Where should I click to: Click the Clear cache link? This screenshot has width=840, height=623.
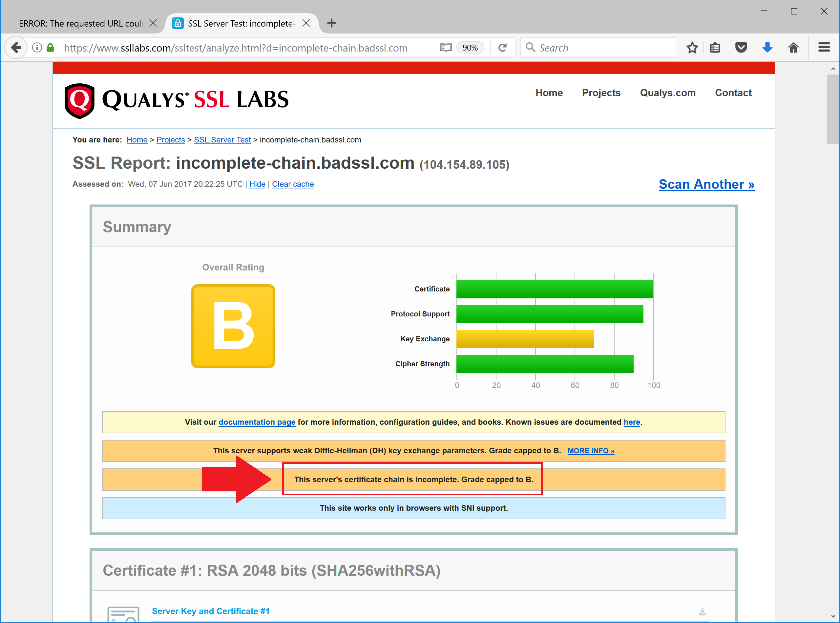pos(293,184)
